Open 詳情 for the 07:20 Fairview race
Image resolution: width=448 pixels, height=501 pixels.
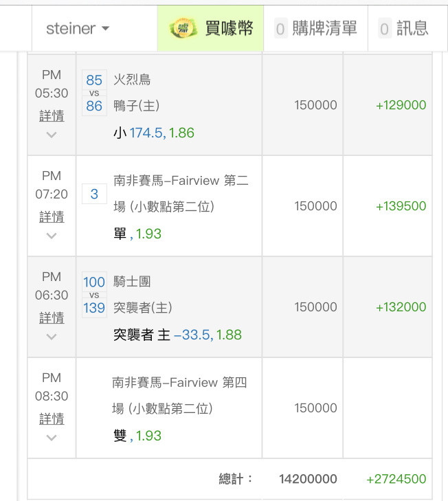pyautogui.click(x=52, y=216)
